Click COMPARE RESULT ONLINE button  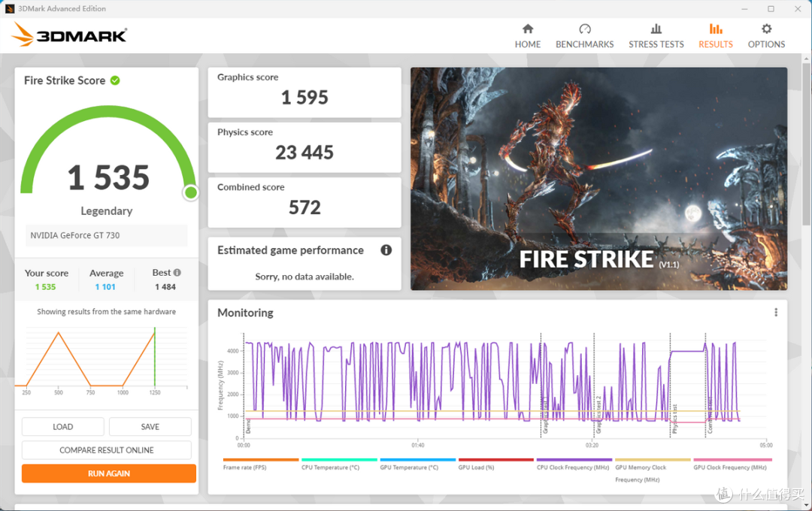coord(107,450)
